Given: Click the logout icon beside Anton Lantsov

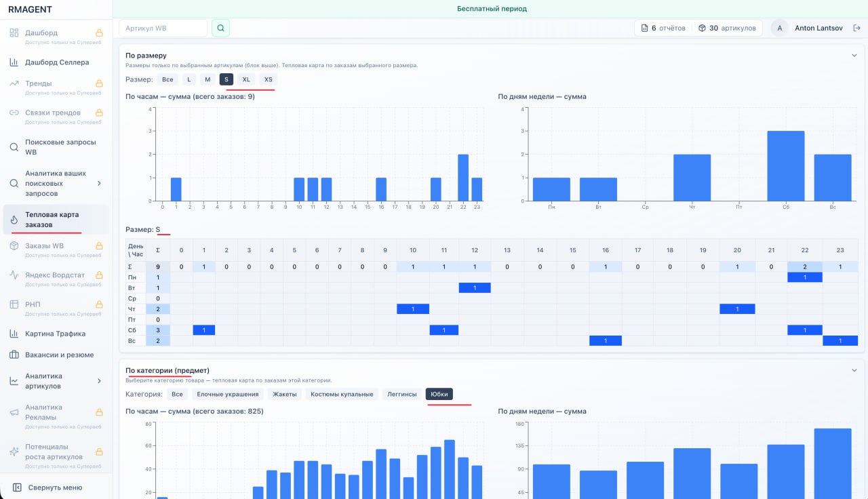Looking at the screenshot, I should [857, 28].
